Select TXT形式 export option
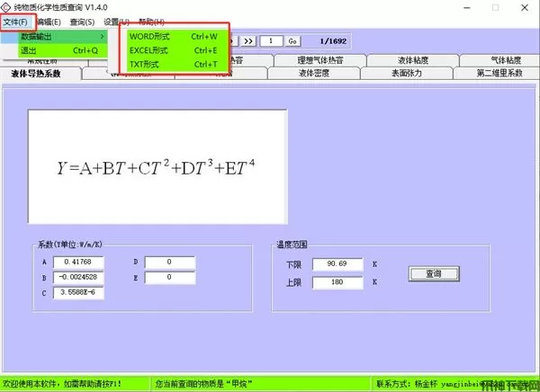Viewport: 540px width, 392px height. click(x=173, y=64)
